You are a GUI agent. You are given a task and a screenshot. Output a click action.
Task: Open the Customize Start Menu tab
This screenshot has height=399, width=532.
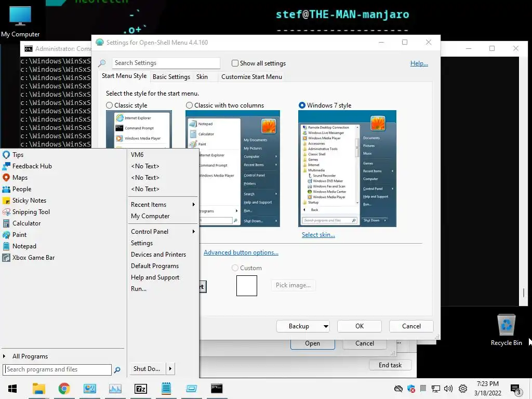[x=251, y=77]
